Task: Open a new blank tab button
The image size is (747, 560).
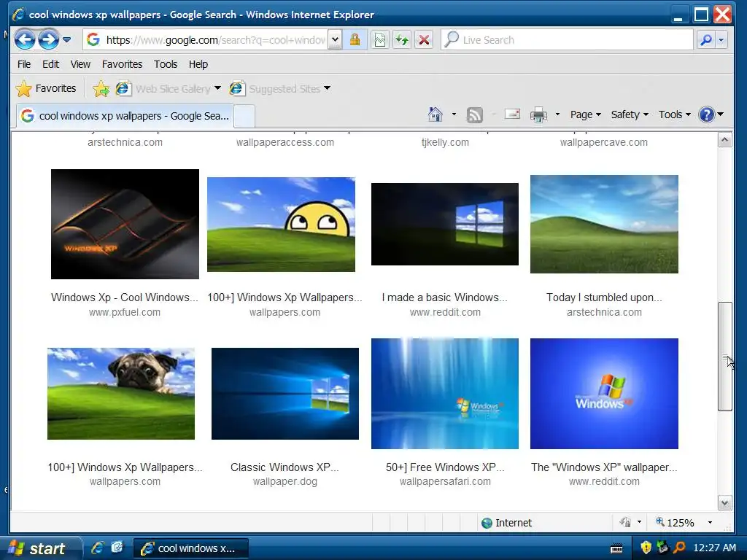Action: [244, 116]
